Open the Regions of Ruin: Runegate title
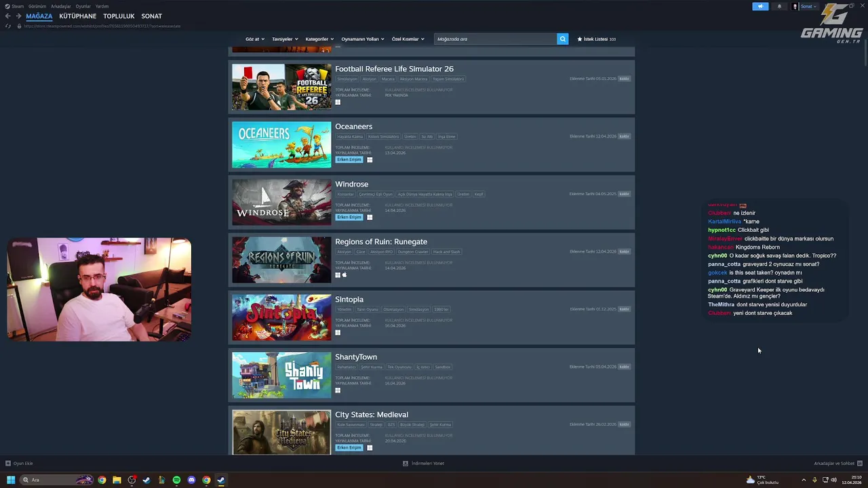The height and width of the screenshot is (488, 868). point(381,242)
